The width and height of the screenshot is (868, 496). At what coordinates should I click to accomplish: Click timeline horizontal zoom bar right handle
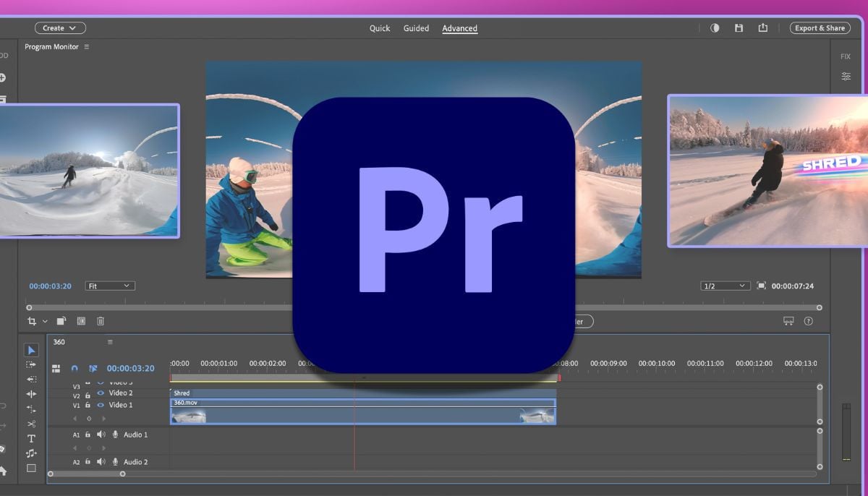coord(122,474)
